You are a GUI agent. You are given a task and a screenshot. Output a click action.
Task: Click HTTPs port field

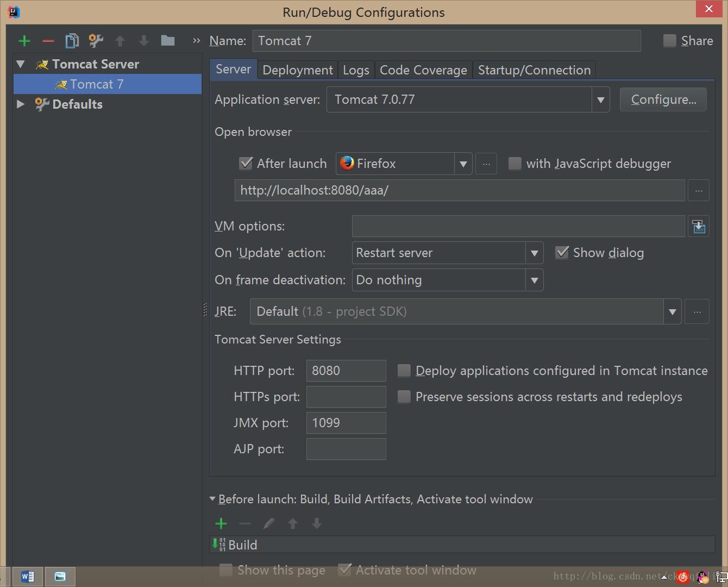pyautogui.click(x=346, y=397)
